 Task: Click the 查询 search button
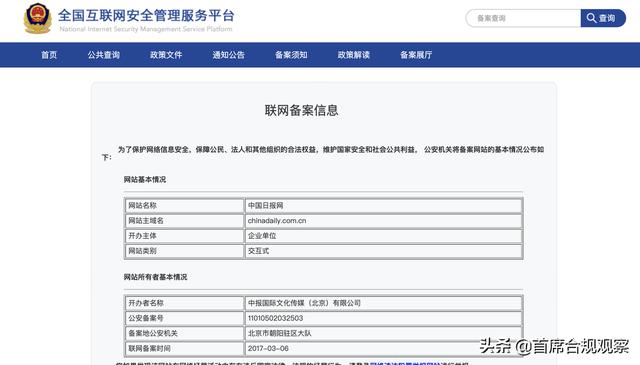point(603,18)
